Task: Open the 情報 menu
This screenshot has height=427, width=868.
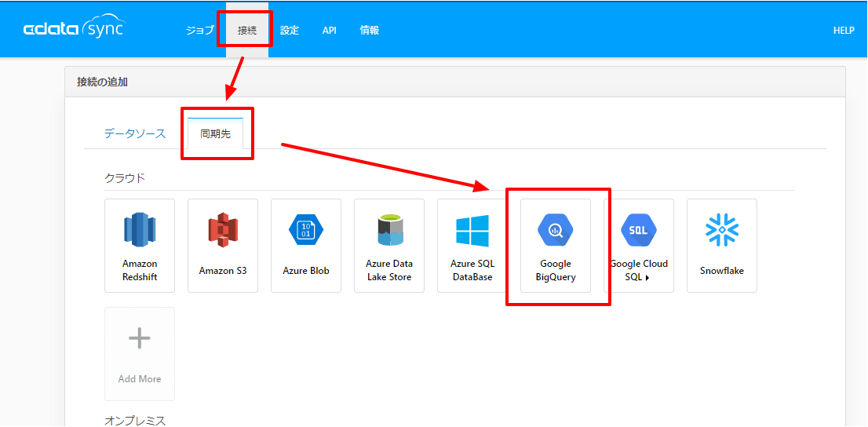Action: (x=369, y=31)
